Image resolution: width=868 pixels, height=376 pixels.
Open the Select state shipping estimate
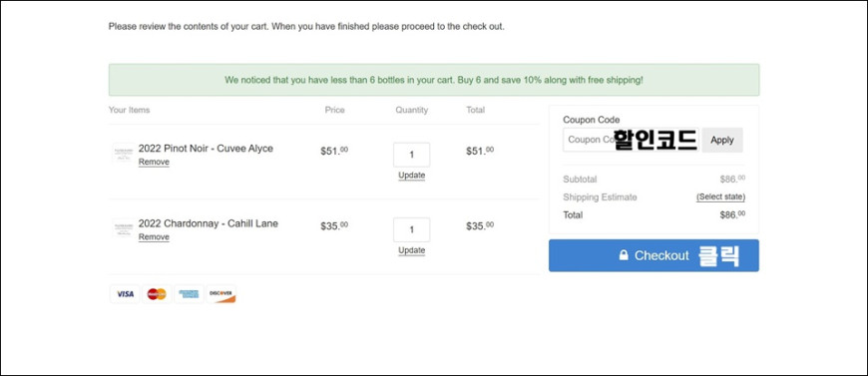pyautogui.click(x=720, y=197)
